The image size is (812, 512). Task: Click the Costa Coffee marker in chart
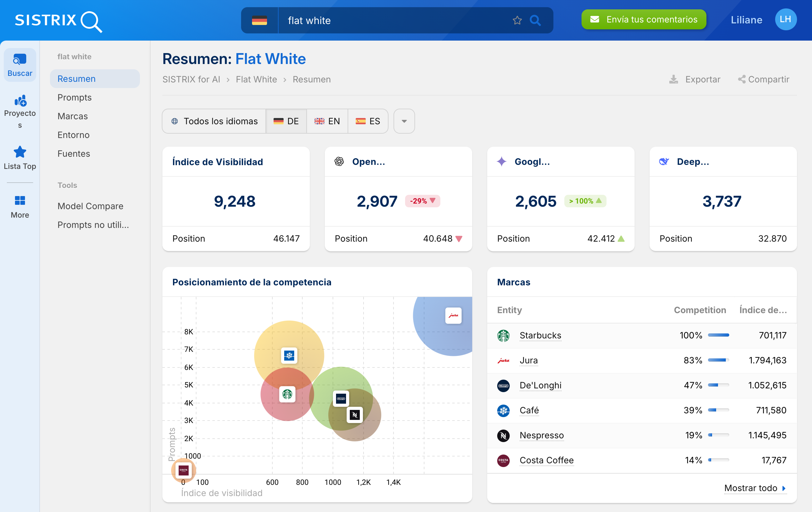(x=183, y=470)
